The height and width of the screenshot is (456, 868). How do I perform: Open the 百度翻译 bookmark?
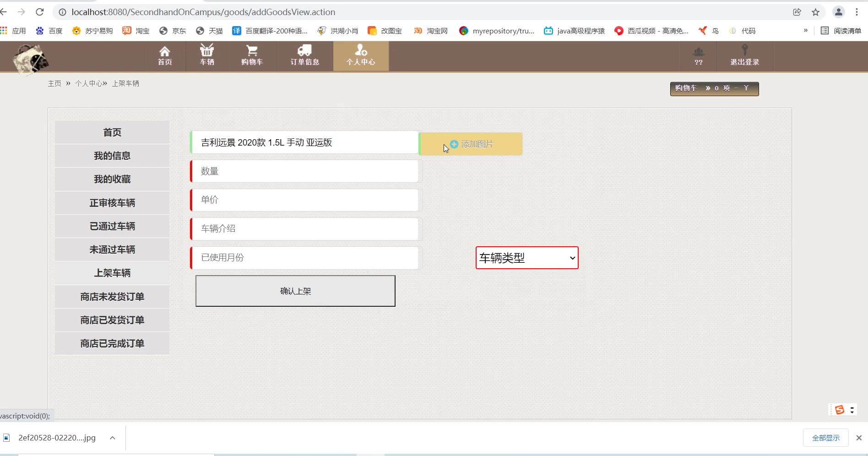pos(270,31)
